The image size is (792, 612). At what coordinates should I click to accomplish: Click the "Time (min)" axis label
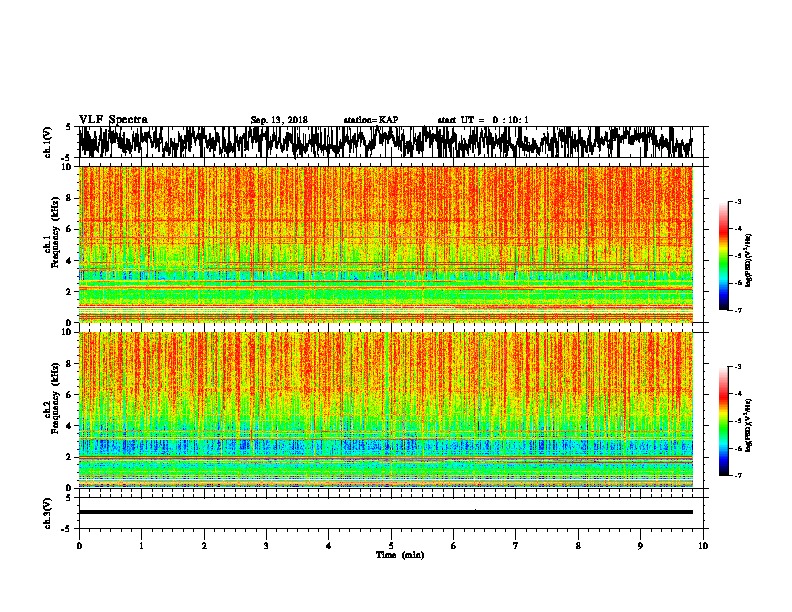[400, 555]
